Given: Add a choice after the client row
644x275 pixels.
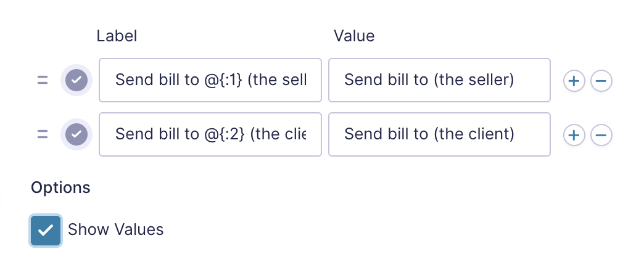Looking at the screenshot, I should coord(574,134).
